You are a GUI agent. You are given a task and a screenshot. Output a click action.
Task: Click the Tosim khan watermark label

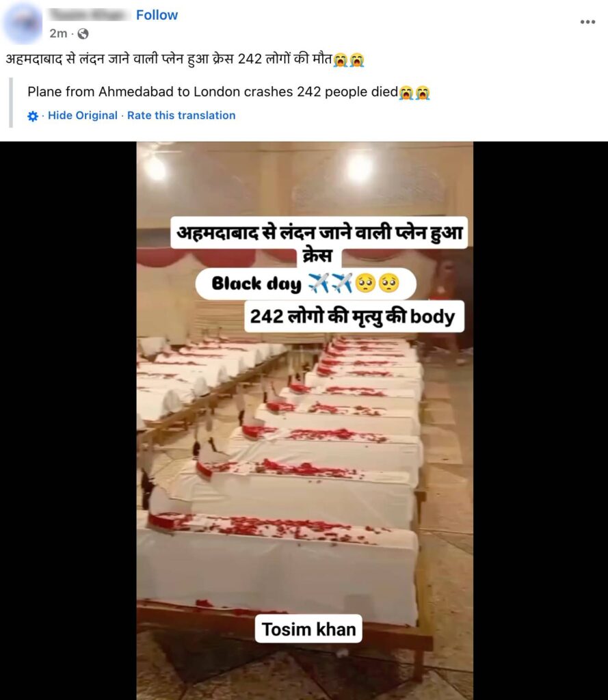coord(308,629)
